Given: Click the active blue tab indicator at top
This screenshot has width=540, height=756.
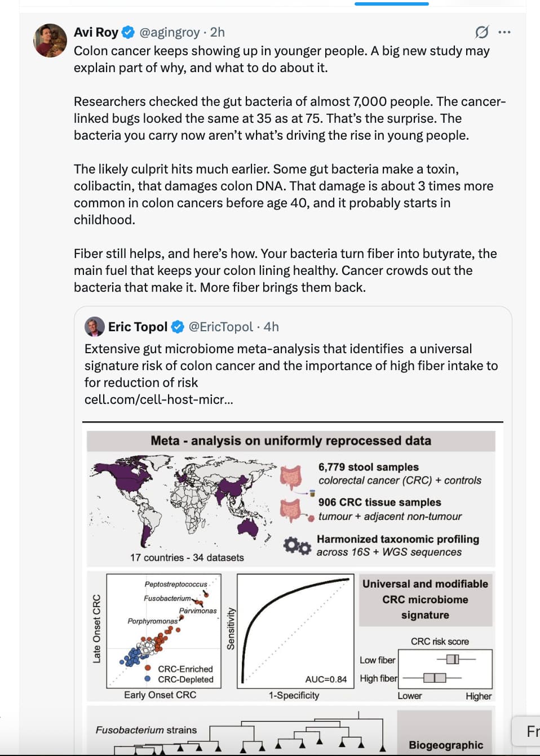Looking at the screenshot, I should coord(392,3).
